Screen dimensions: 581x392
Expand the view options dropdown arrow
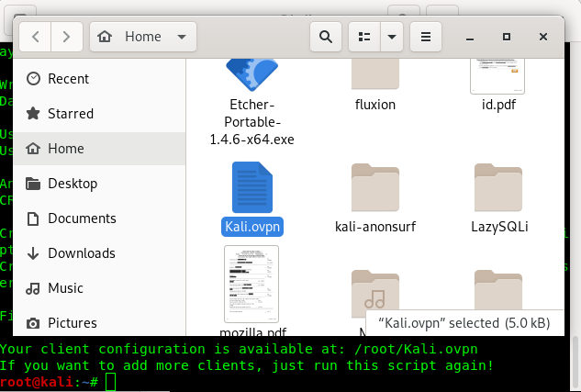pos(392,37)
